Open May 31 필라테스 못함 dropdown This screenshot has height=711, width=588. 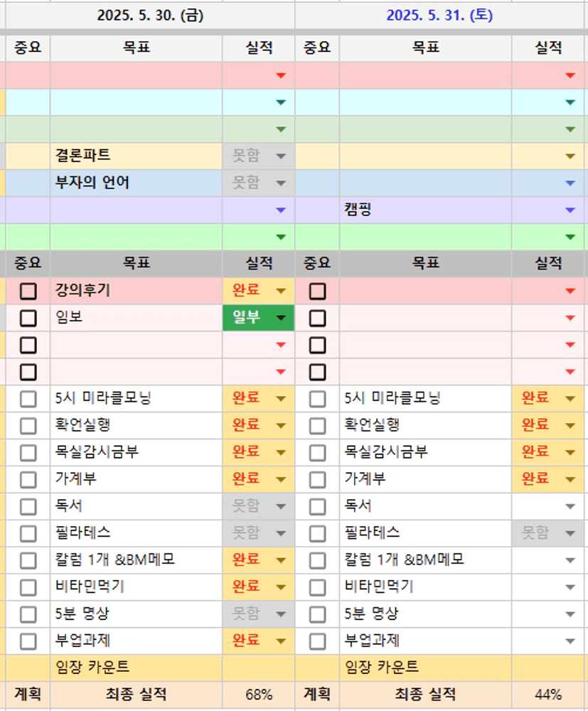570,533
